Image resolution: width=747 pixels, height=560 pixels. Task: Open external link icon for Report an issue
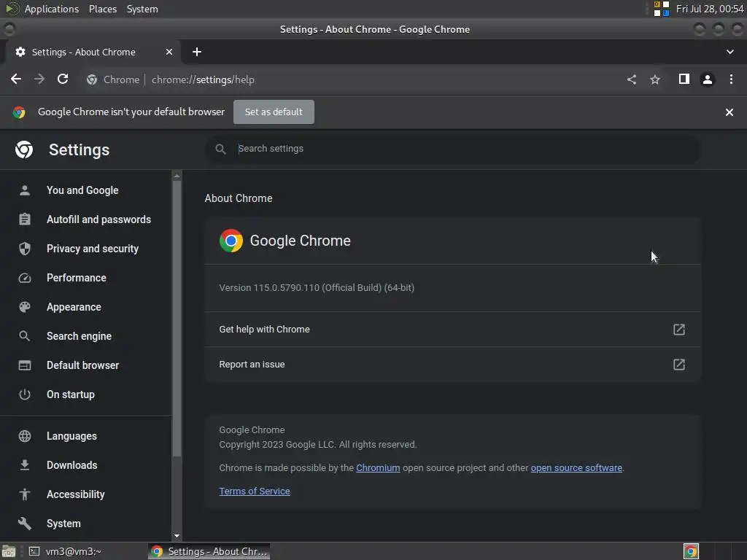pyautogui.click(x=679, y=365)
